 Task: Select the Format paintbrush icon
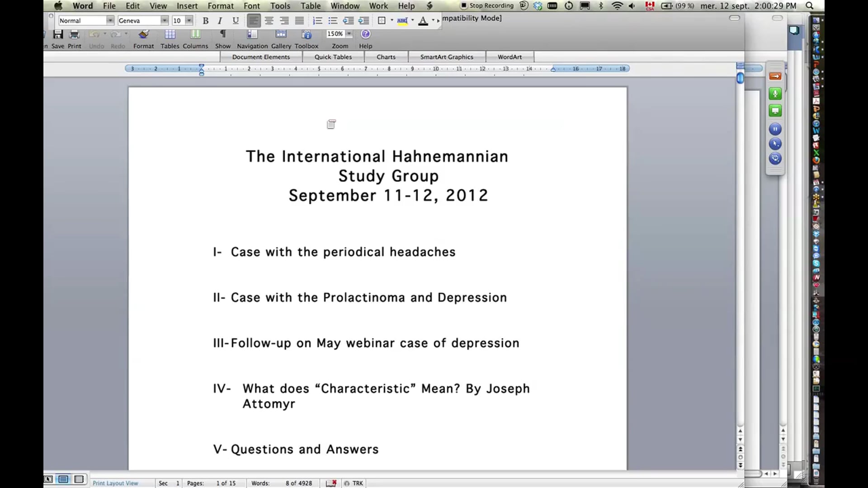click(143, 34)
